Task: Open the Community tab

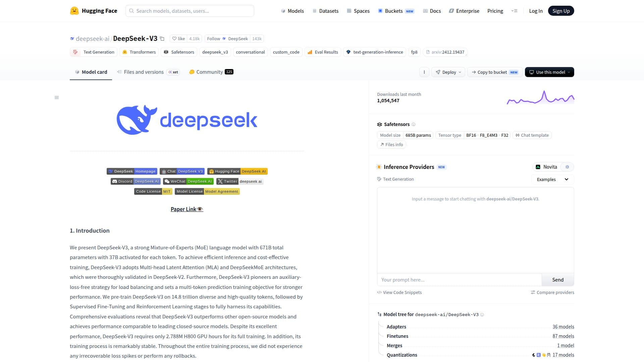Action: tap(211, 72)
